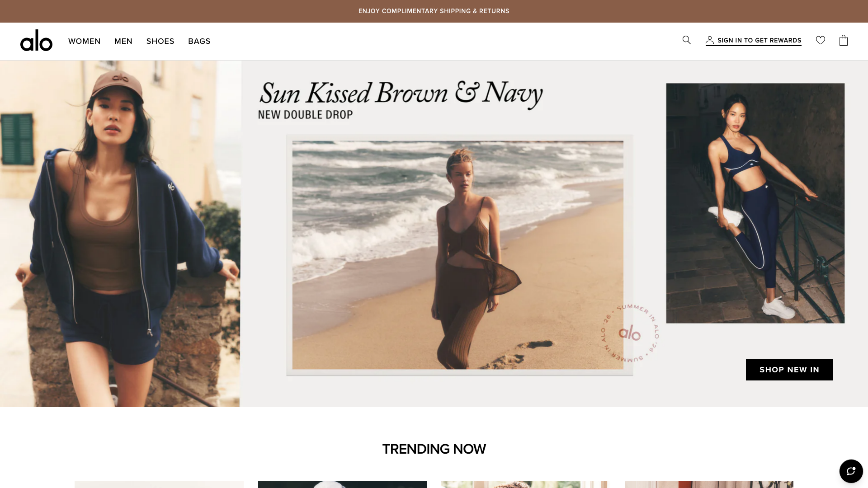The image size is (868, 488).
Task: Click the user profile icon
Action: click(710, 40)
